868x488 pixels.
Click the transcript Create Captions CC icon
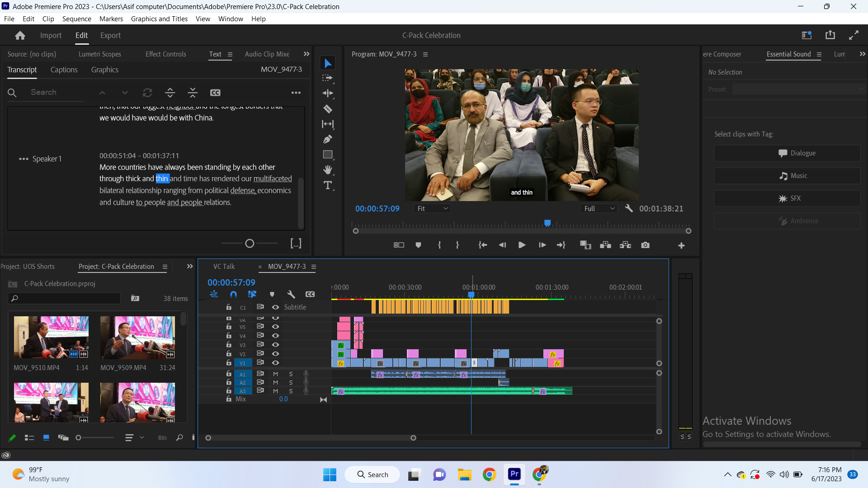[x=215, y=93]
